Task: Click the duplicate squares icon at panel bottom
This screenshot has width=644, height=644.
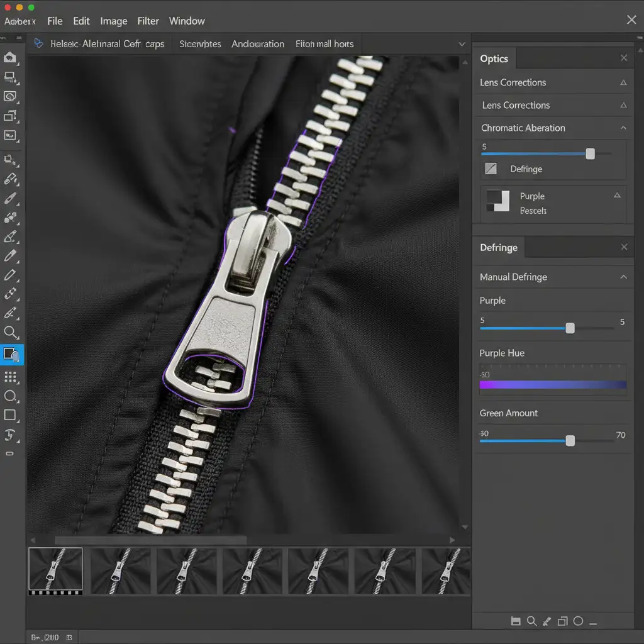Action: click(562, 621)
